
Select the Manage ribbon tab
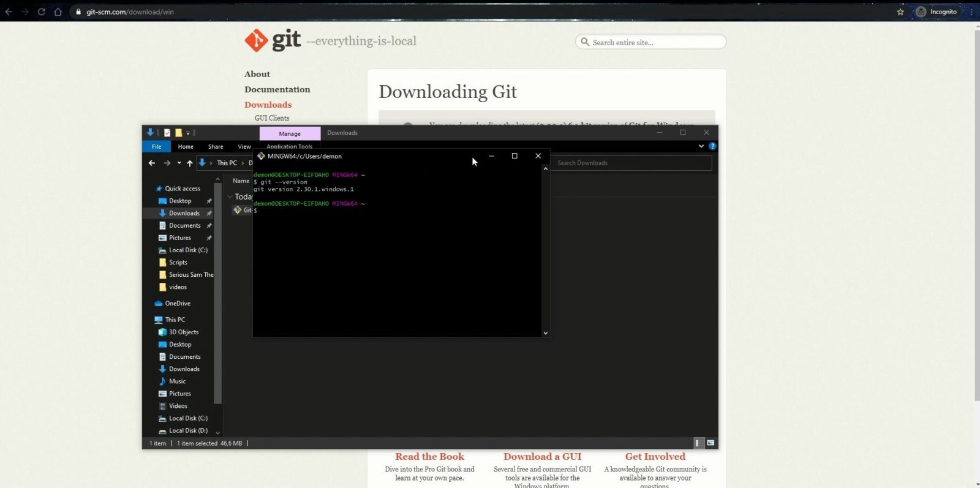coord(290,133)
